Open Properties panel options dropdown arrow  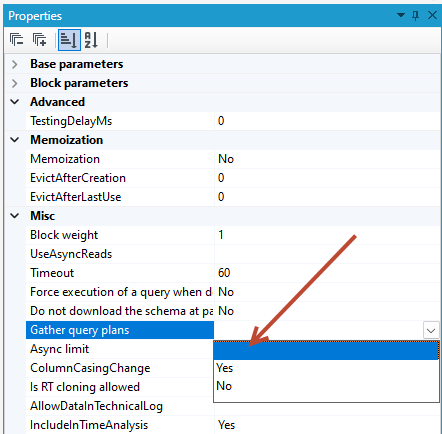click(401, 15)
